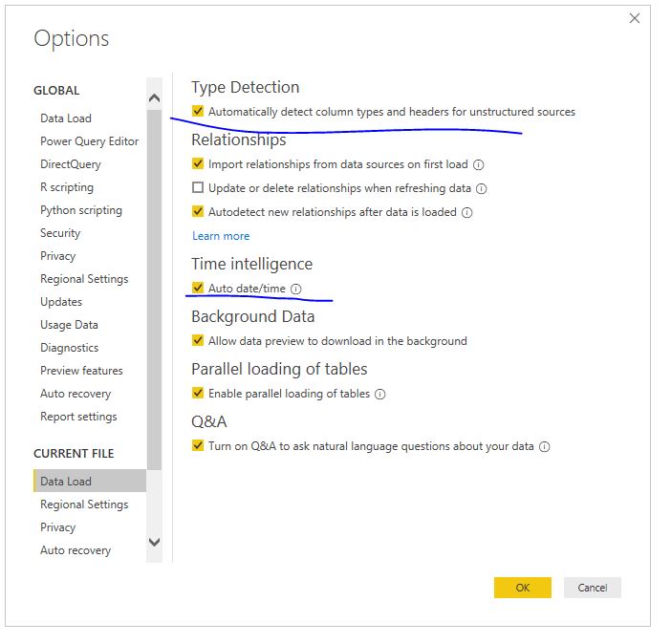671x644 pixels.
Task: Select Power Query Editor category
Action: [x=90, y=141]
